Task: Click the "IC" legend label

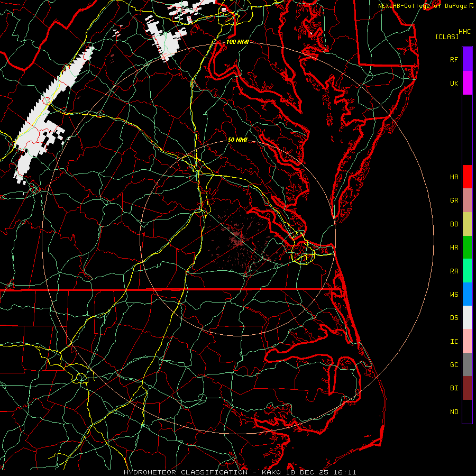Action: pyautogui.click(x=454, y=342)
